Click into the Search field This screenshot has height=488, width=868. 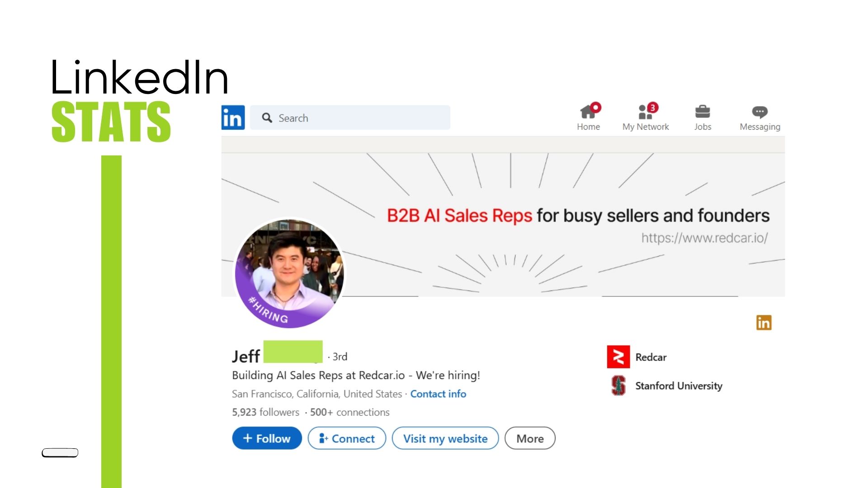[350, 117]
